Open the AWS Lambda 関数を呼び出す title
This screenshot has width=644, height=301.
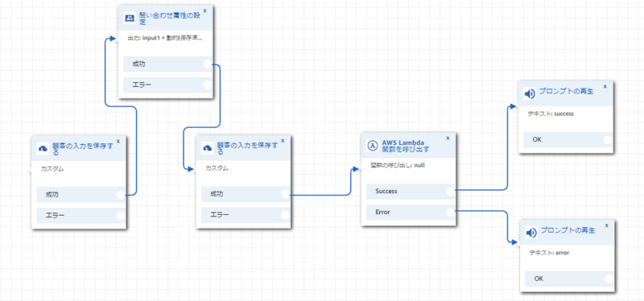406,146
